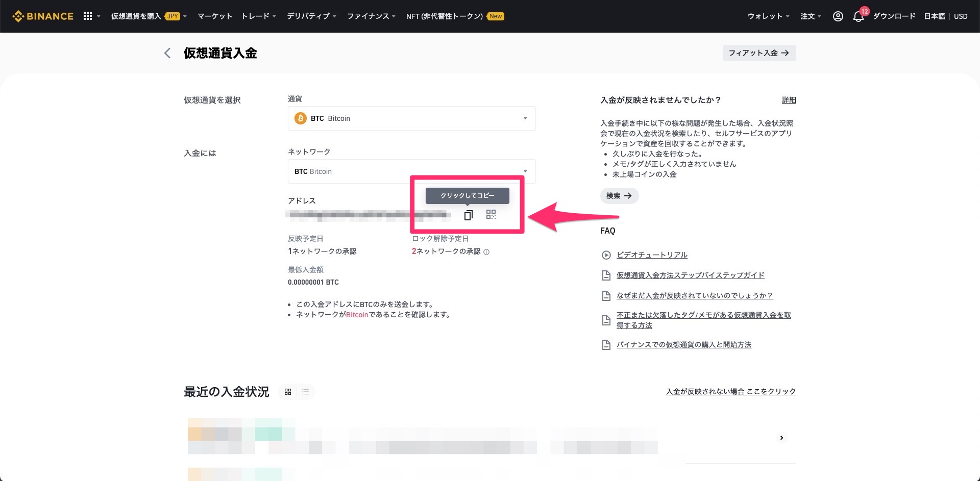Viewport: 980px width, 481px height.
Task: Click the blurred deposit address text
Action: [x=369, y=215]
